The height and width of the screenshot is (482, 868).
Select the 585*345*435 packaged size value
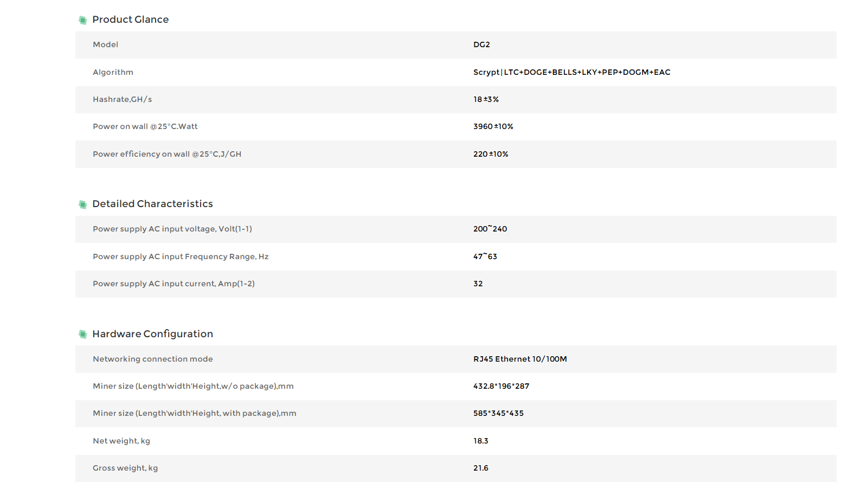498,414
